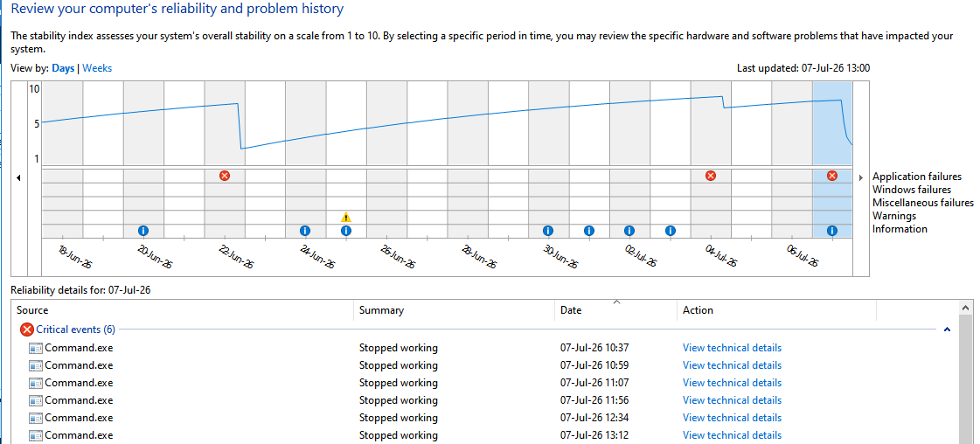Viewport: 980px width, 444px height.
Task: View technical details for the 11:56 crash
Action: (732, 400)
